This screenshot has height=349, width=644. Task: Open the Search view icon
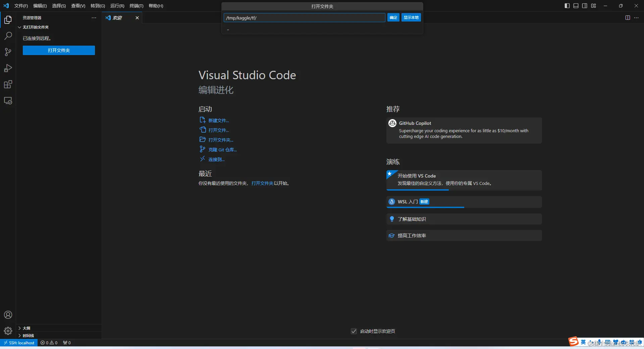click(8, 36)
